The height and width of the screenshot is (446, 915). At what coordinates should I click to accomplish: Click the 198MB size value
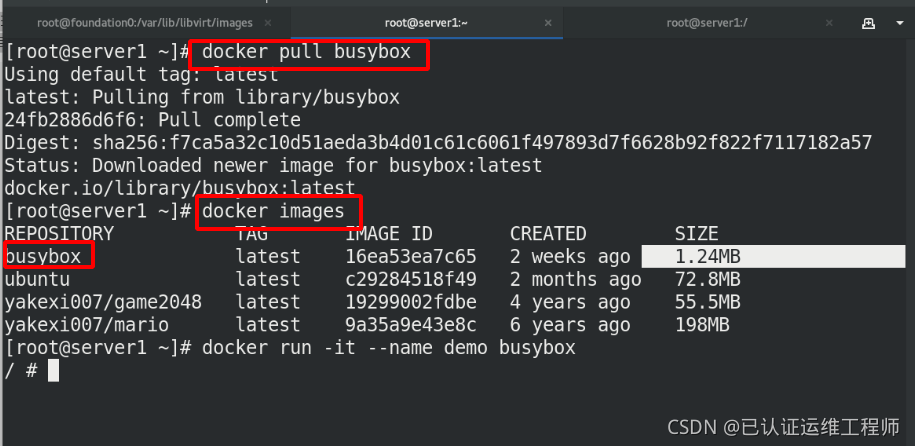coord(703,325)
